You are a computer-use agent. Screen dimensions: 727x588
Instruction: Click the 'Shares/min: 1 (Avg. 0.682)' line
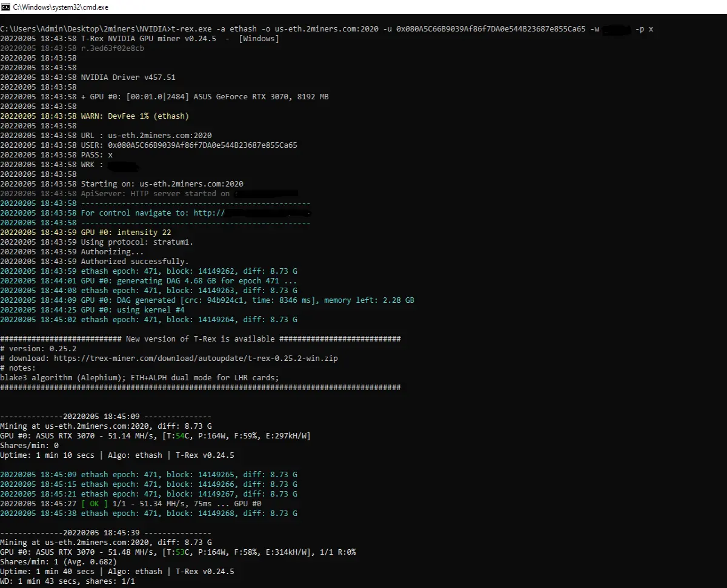click(59, 562)
